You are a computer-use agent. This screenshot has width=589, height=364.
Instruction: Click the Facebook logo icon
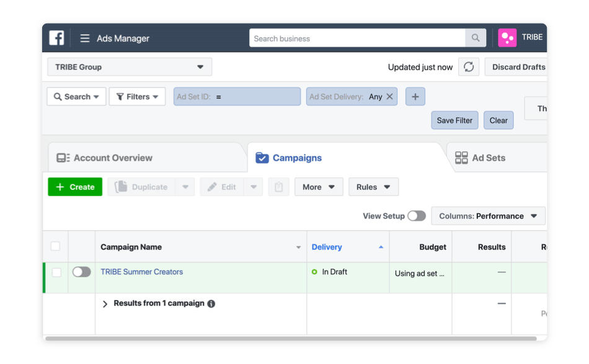coord(57,38)
